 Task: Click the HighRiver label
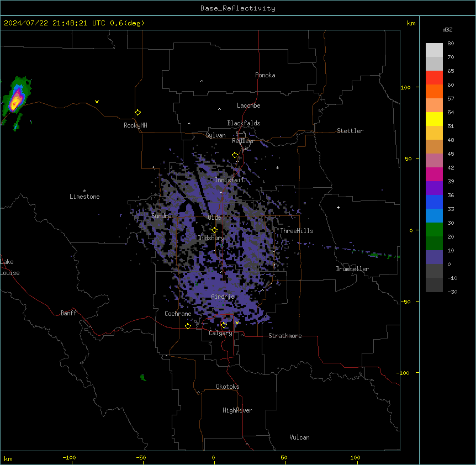[237, 410]
